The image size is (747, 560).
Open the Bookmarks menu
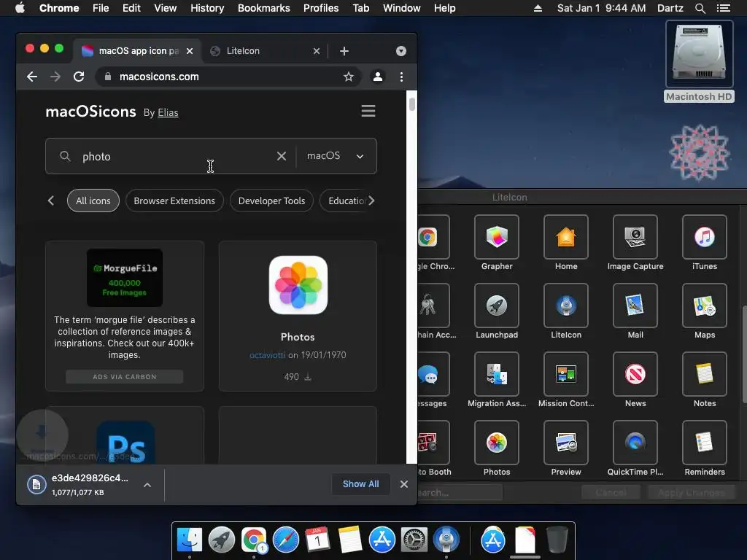click(264, 8)
